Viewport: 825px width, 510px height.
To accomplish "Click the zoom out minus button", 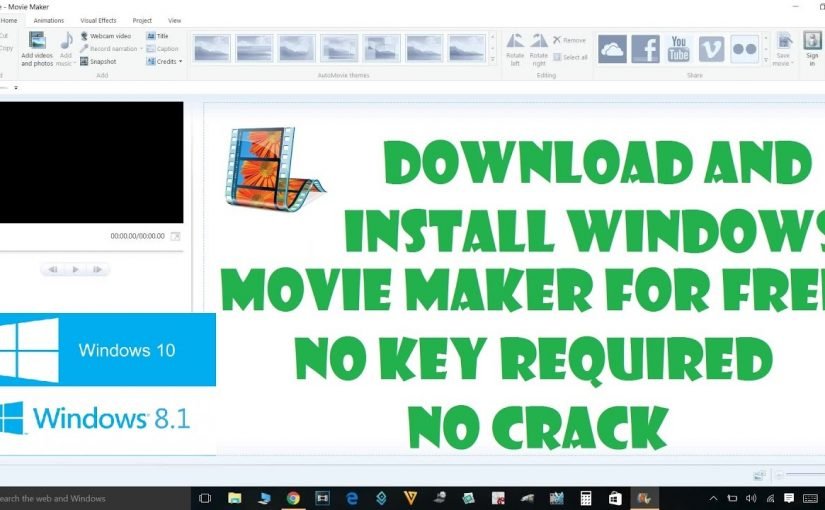I will [780, 475].
